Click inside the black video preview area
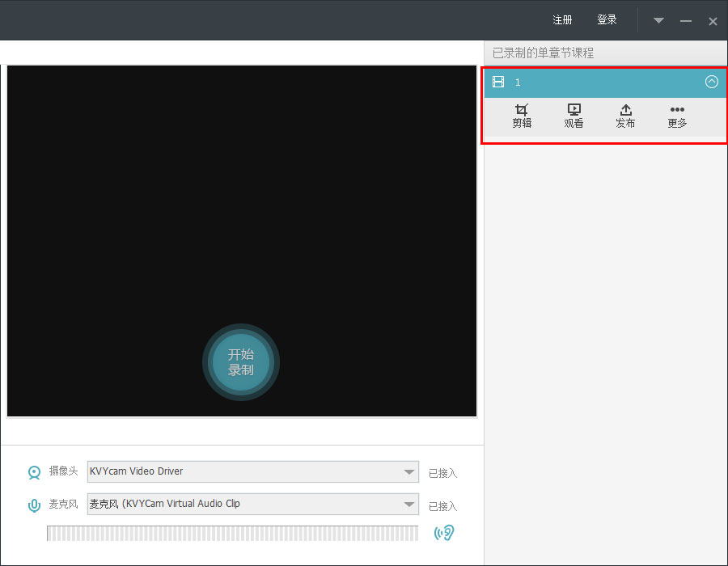Image resolution: width=728 pixels, height=566 pixels. pyautogui.click(x=241, y=202)
